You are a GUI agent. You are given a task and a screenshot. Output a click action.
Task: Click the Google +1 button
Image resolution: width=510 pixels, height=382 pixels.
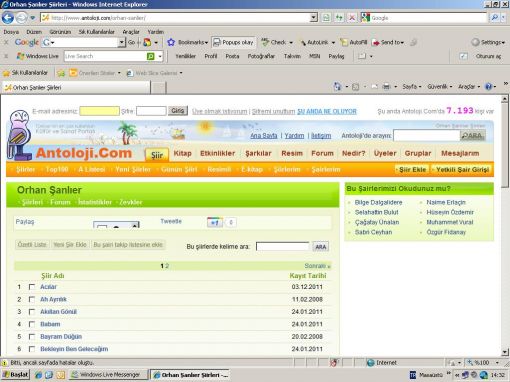pos(214,222)
